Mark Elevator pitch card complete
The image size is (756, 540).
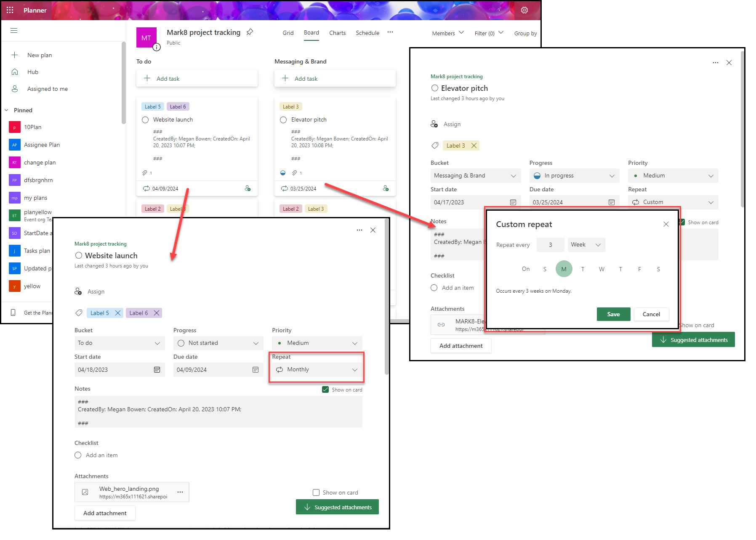click(x=283, y=120)
